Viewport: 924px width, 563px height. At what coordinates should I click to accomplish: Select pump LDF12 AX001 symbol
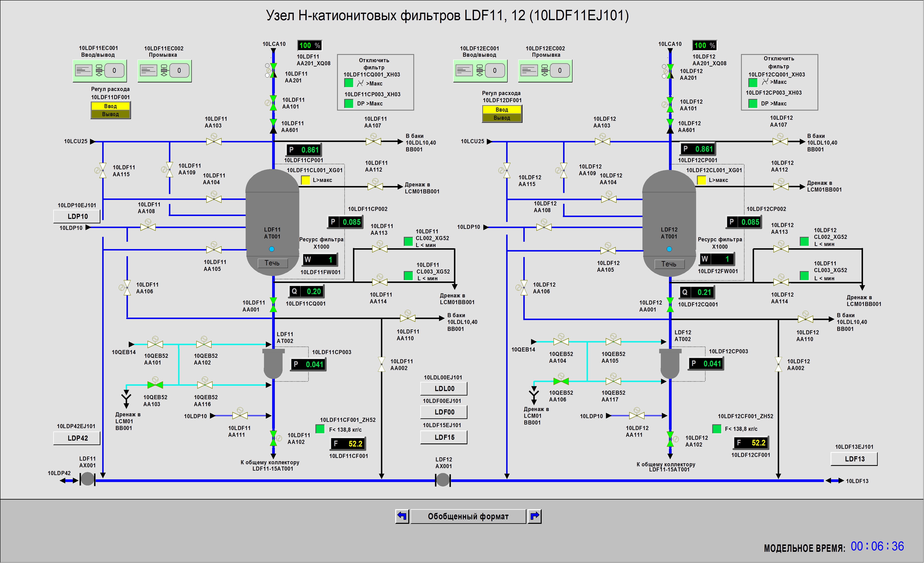[x=443, y=480]
